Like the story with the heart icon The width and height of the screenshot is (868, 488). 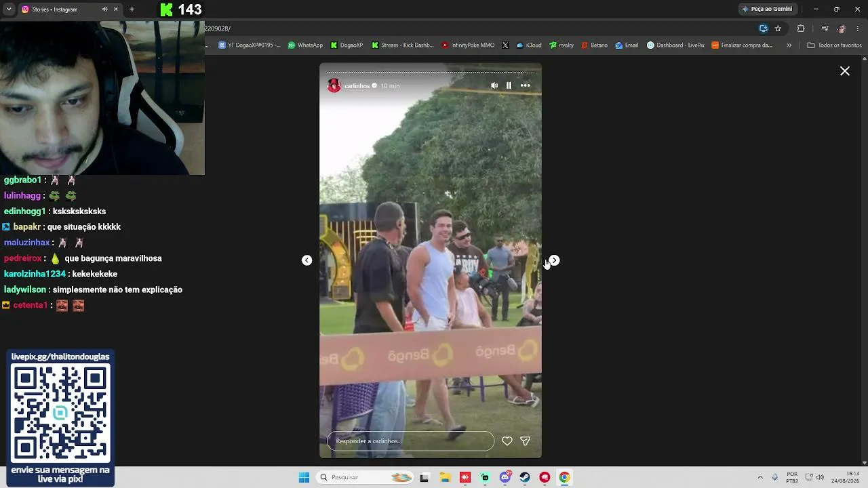(507, 441)
